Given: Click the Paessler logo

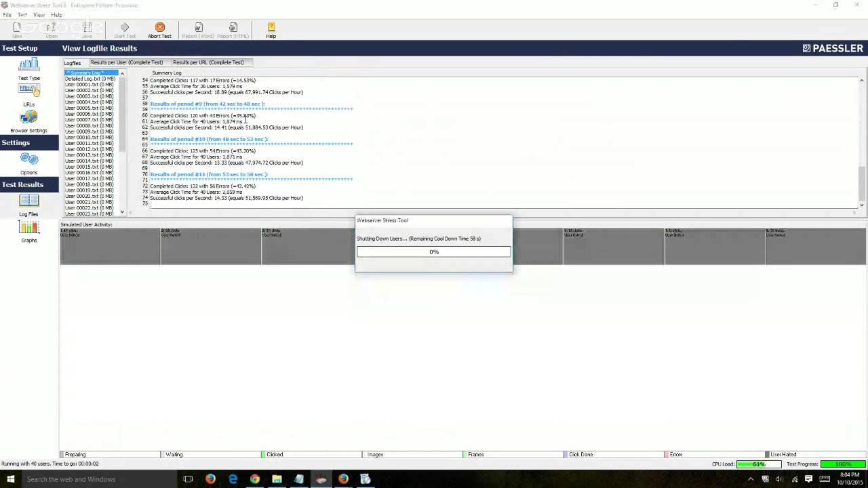Looking at the screenshot, I should pos(833,48).
